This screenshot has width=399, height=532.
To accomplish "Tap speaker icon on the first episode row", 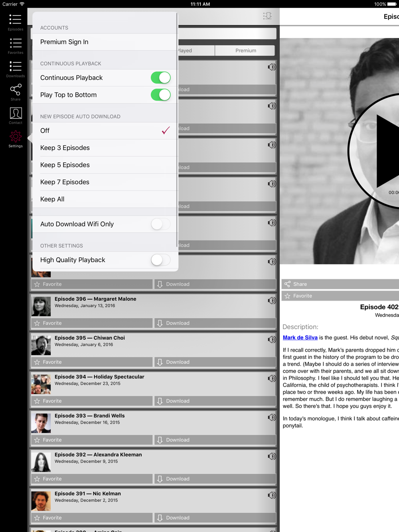I will (272, 67).
